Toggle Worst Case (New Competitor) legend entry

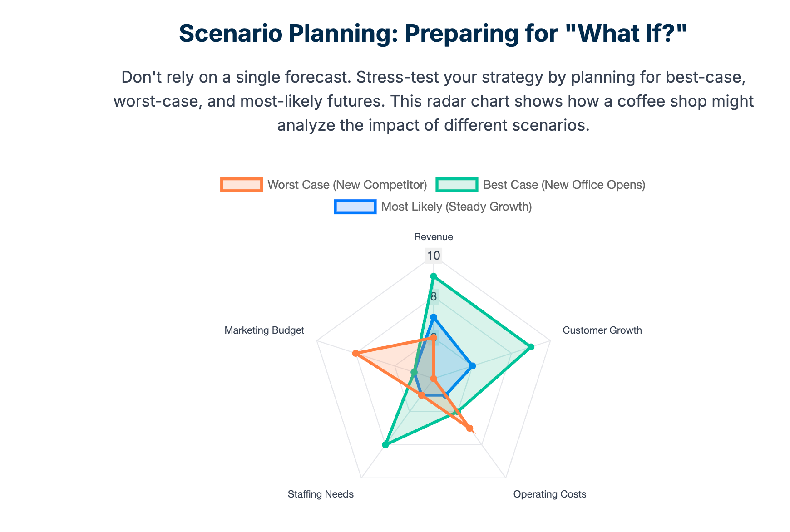coord(324,185)
